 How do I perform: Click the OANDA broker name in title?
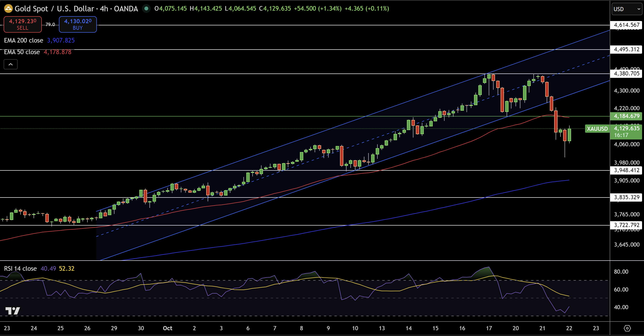pos(126,9)
